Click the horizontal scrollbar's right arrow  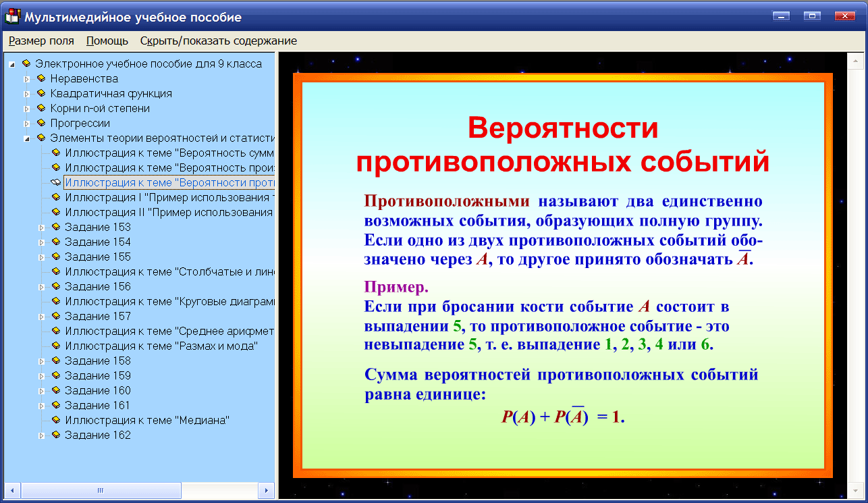[265, 489]
